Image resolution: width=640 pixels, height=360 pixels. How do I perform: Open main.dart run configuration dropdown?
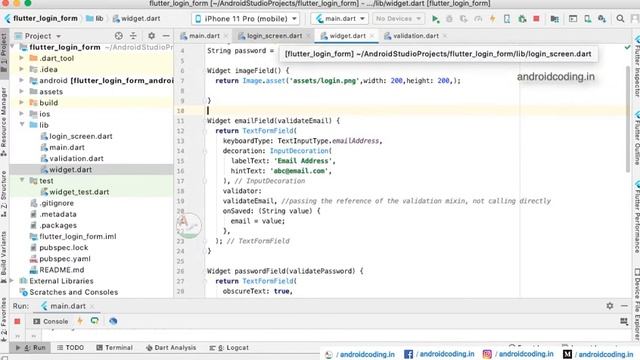coord(340,19)
